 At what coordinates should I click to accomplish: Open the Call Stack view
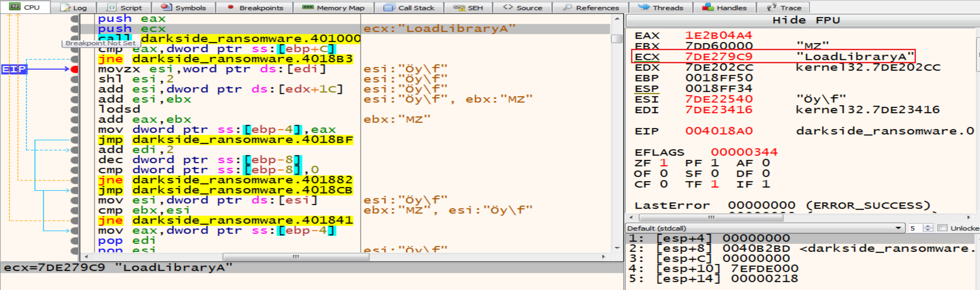(x=409, y=8)
